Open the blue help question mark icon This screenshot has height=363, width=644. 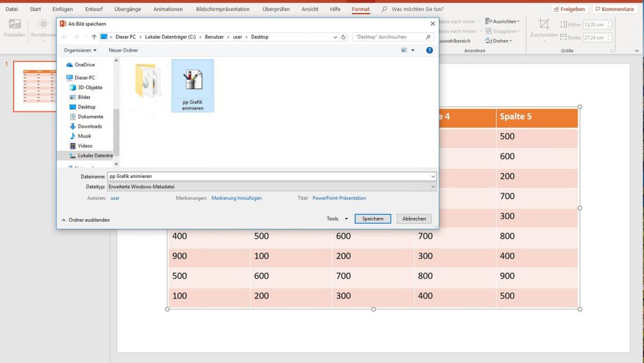[430, 50]
